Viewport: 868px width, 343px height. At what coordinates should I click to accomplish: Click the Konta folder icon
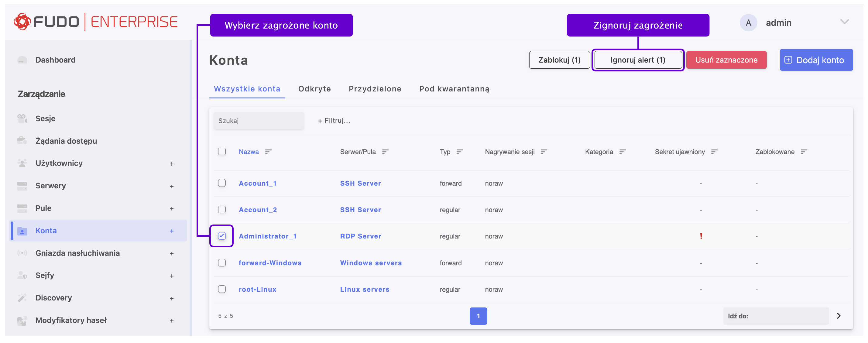pos(22,231)
